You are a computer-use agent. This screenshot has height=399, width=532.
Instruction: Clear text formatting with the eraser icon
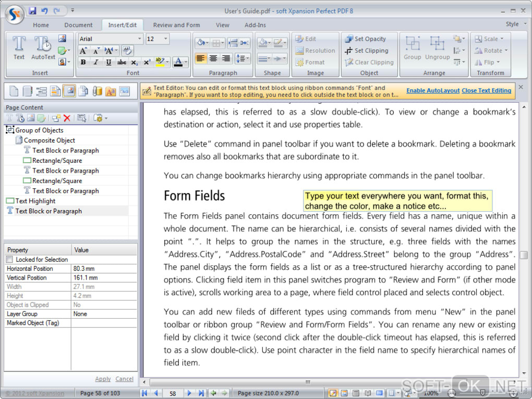127,51
